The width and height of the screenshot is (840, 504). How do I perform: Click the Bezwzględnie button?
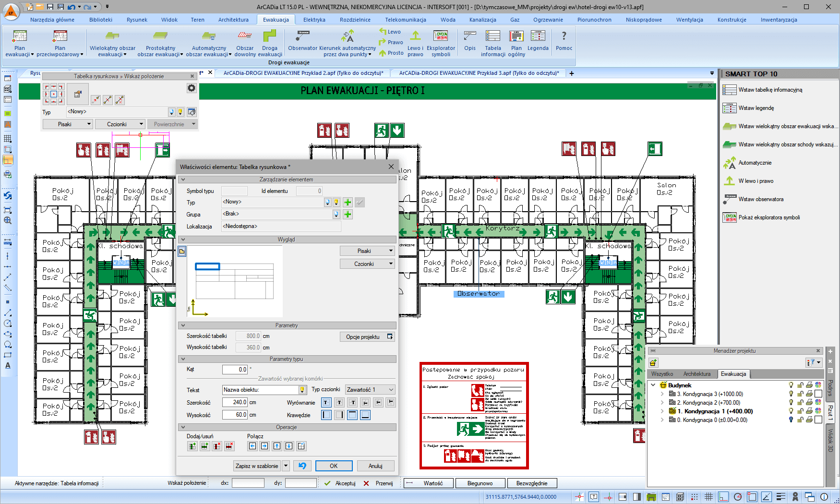pyautogui.click(x=532, y=483)
